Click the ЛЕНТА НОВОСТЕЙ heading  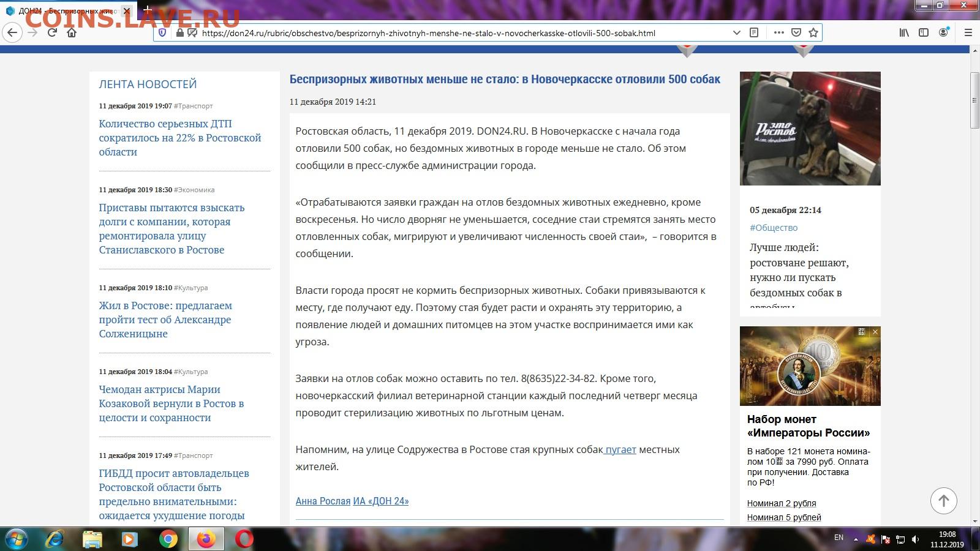pyautogui.click(x=148, y=84)
